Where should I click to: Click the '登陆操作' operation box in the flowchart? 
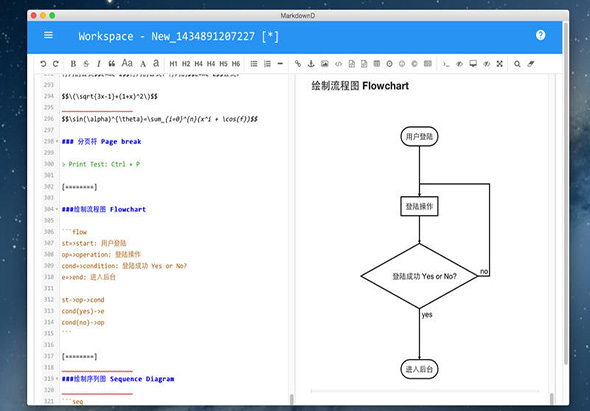click(419, 206)
